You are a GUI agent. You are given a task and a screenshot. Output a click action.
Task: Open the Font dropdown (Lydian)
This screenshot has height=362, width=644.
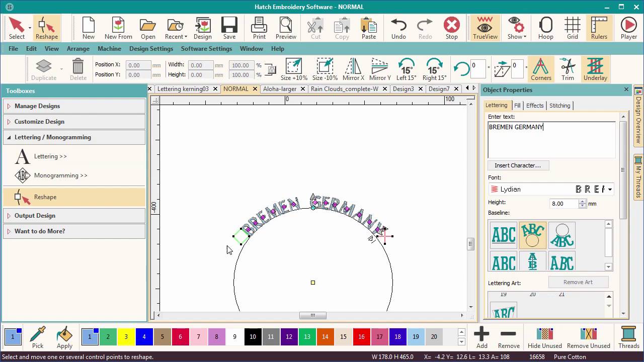click(551, 189)
